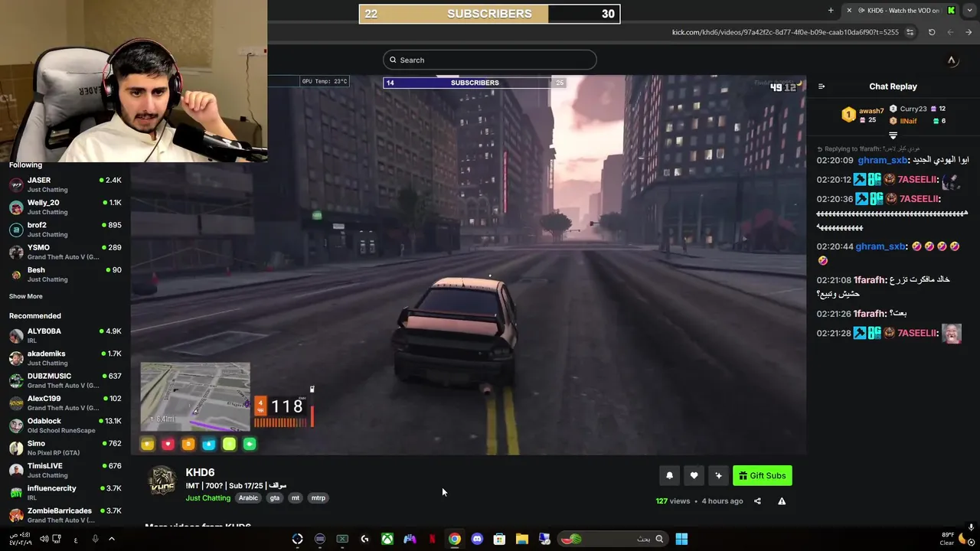Open the Just Chatting category link under KHD6

click(207, 498)
